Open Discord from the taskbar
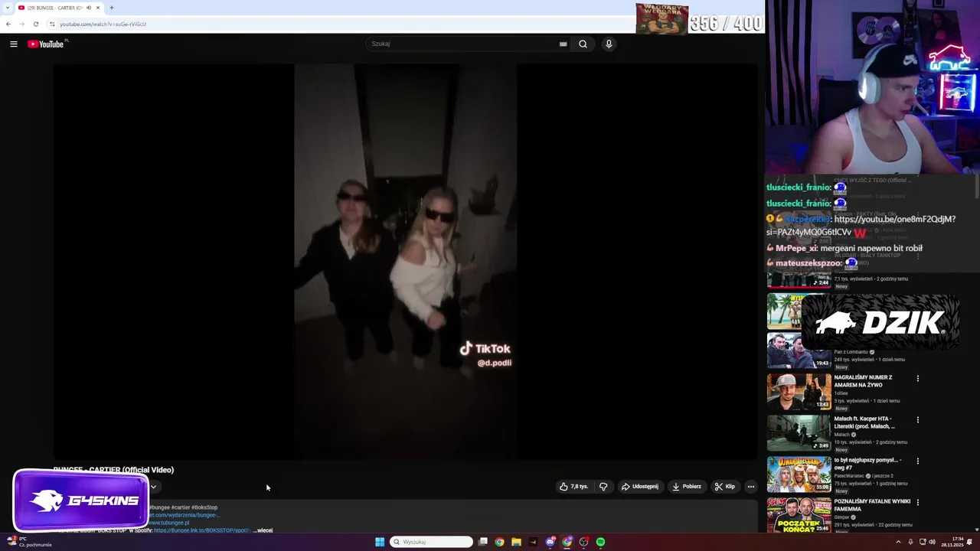This screenshot has width=980, height=551. coord(550,542)
